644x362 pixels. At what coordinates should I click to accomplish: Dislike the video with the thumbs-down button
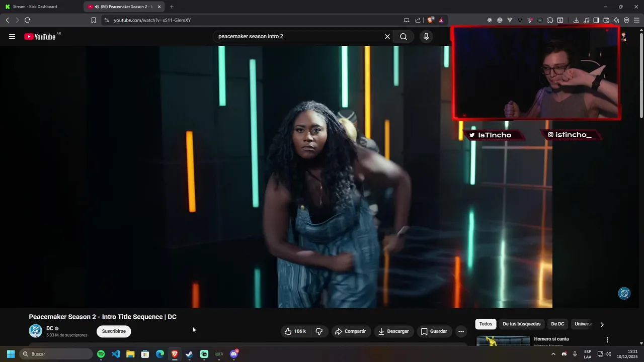coord(319,331)
